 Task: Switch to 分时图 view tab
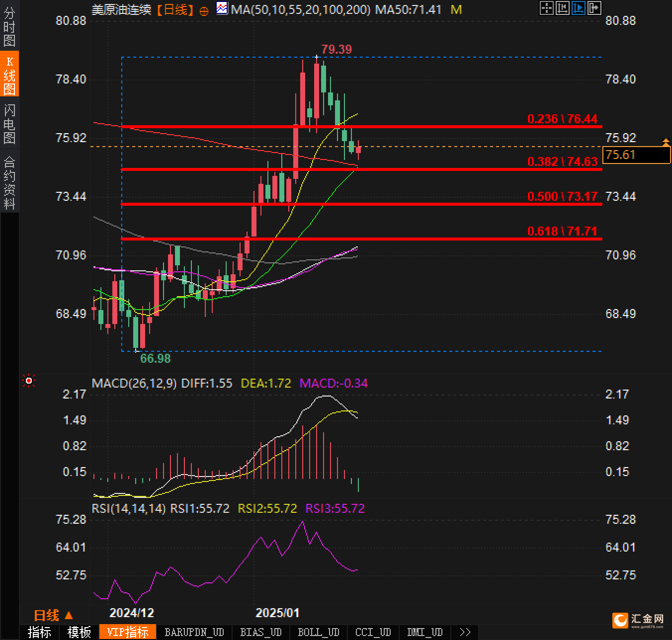pos(9,27)
